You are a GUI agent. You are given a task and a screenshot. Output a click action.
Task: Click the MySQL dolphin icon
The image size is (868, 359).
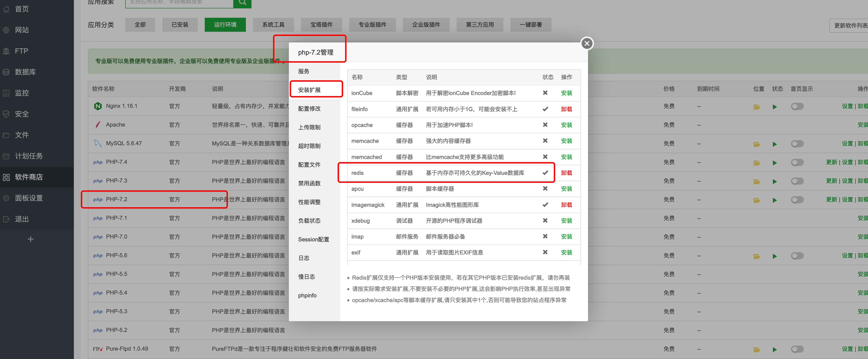coord(98,143)
